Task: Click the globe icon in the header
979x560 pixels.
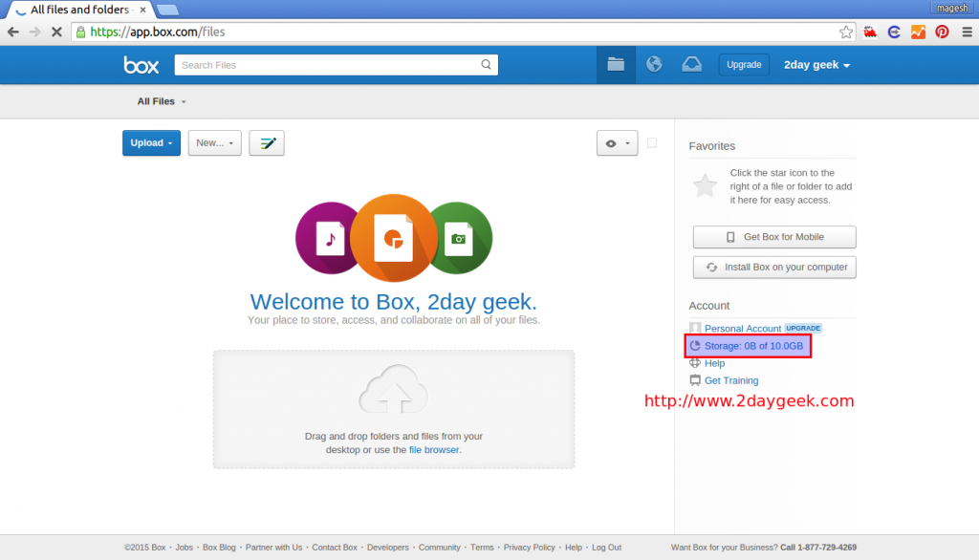Action: pyautogui.click(x=654, y=65)
